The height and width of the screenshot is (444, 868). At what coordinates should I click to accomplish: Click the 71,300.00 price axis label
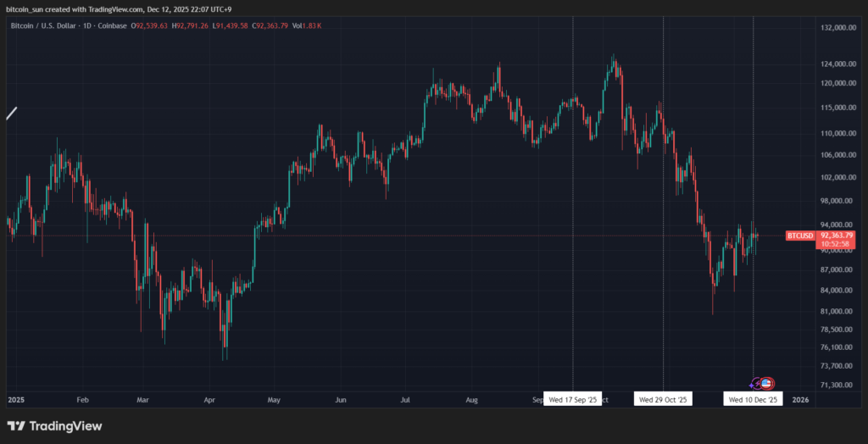[x=835, y=385]
